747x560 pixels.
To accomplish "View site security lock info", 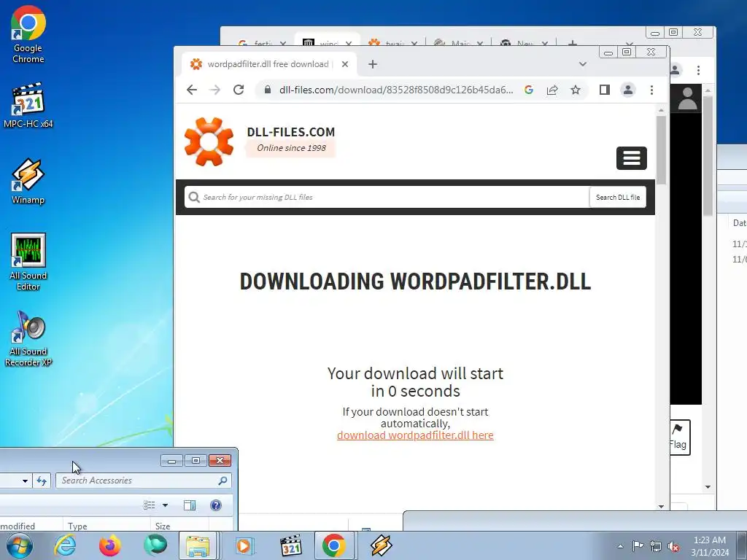I will [268, 90].
